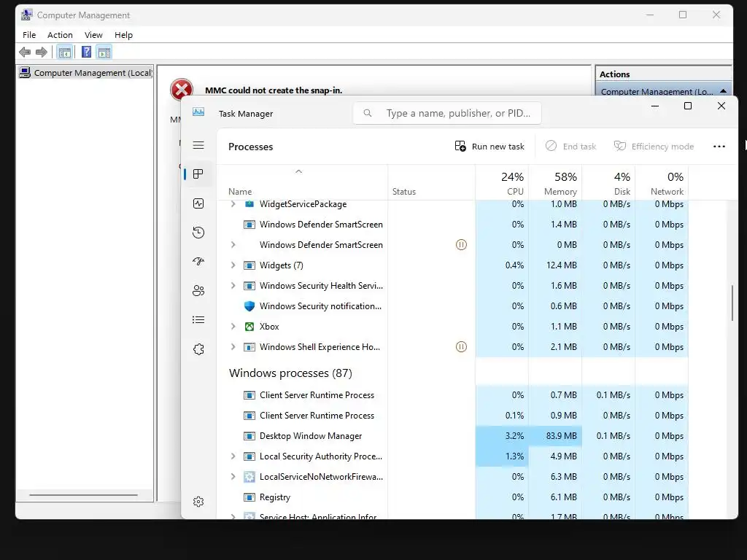Focus the Task Manager search field

[447, 113]
